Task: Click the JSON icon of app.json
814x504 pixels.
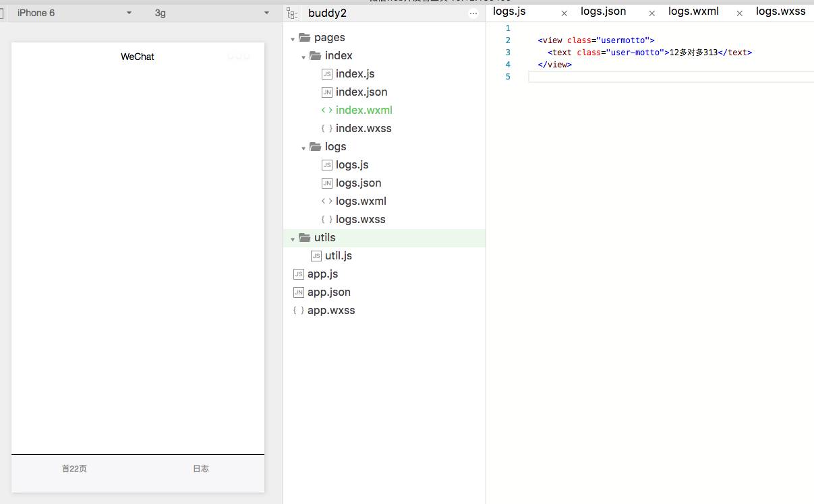Action: (299, 292)
